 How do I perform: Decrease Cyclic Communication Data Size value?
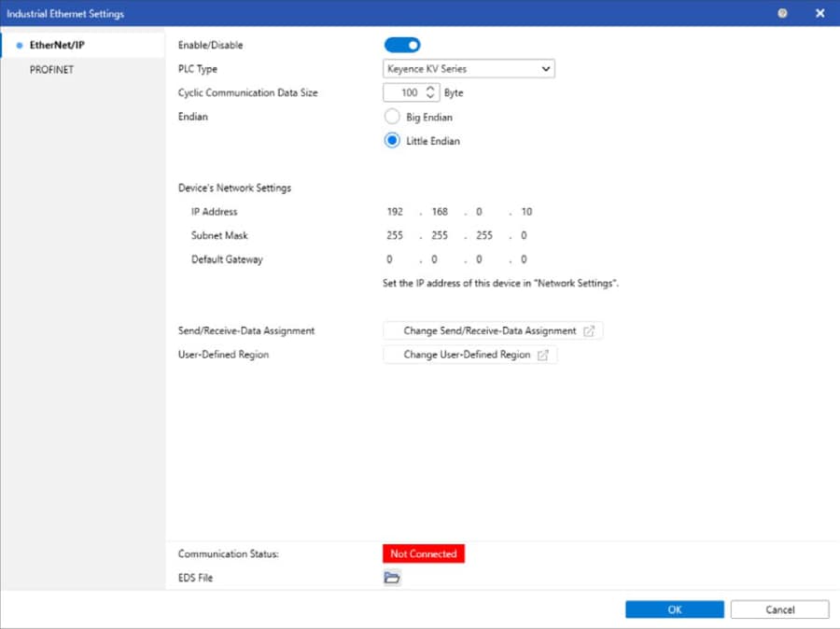430,97
